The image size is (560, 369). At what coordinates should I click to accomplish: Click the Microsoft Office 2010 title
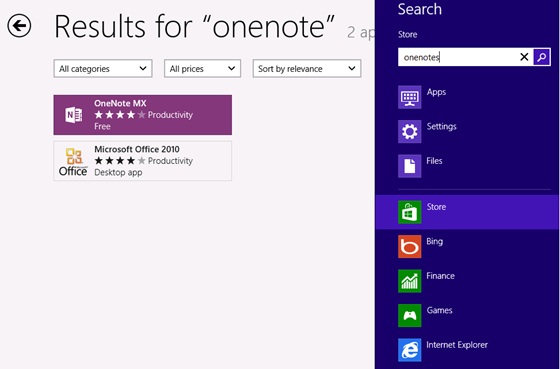tap(137, 149)
